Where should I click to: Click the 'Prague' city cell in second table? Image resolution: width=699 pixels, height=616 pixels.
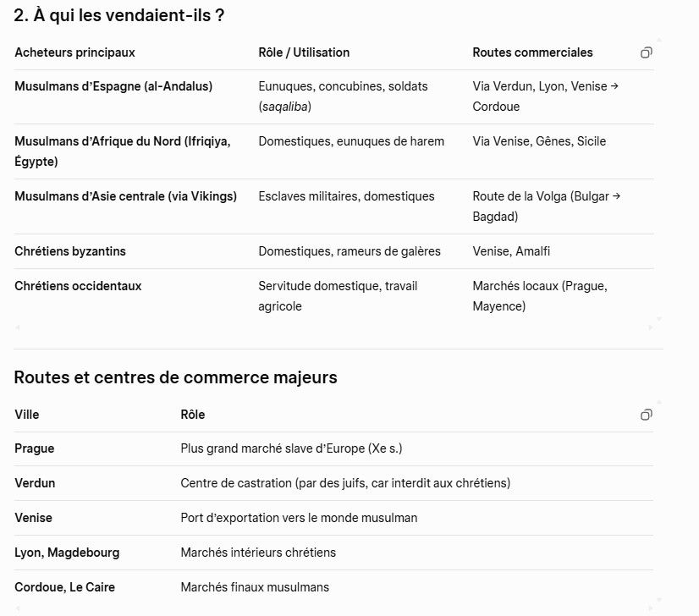click(35, 448)
